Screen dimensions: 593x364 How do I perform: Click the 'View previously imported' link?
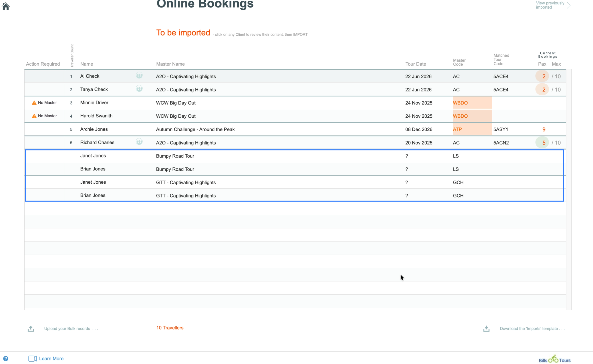pos(550,5)
